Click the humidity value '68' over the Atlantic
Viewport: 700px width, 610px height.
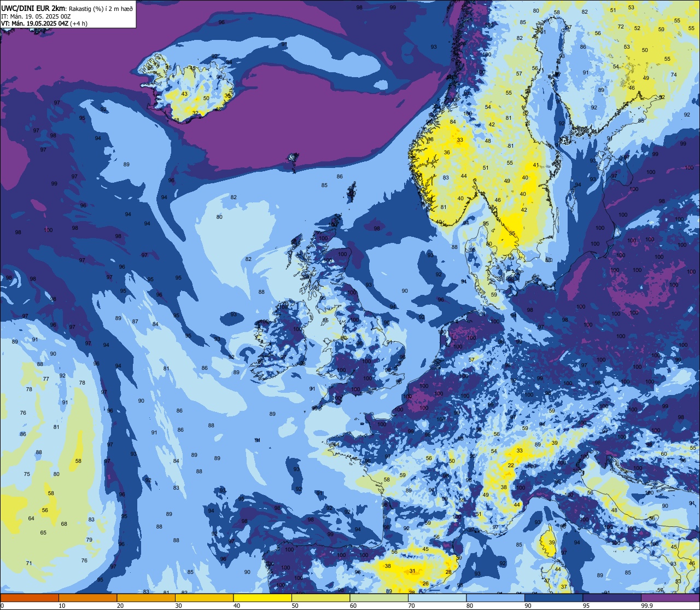tap(64, 524)
